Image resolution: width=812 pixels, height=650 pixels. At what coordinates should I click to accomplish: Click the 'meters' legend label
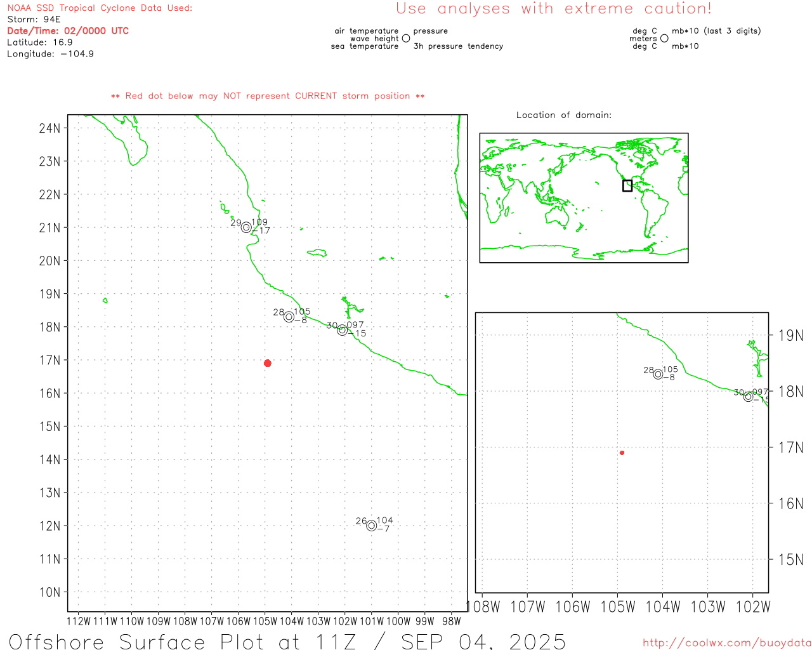tap(643, 39)
